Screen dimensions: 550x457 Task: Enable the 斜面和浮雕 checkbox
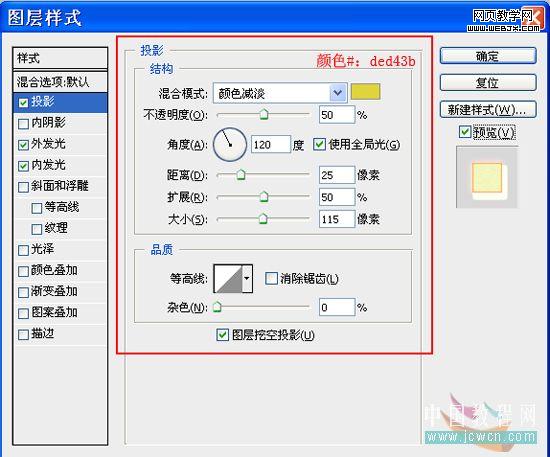click(x=24, y=187)
